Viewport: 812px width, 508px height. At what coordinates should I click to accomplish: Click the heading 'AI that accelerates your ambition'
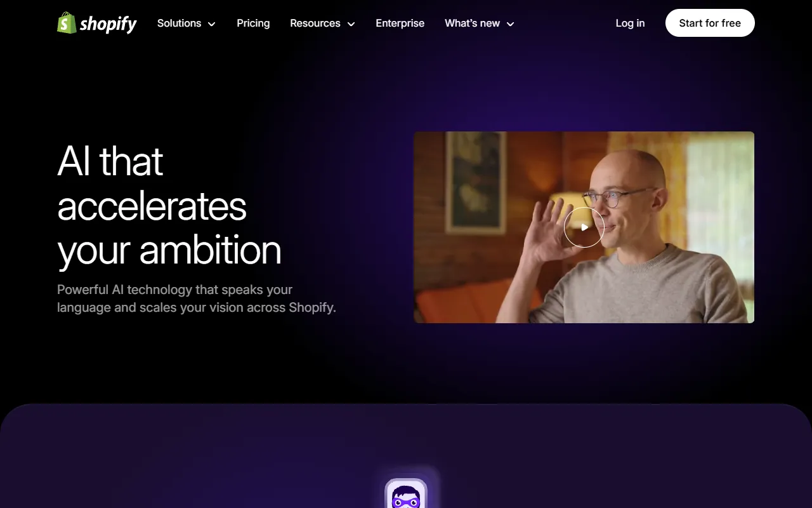(169, 205)
